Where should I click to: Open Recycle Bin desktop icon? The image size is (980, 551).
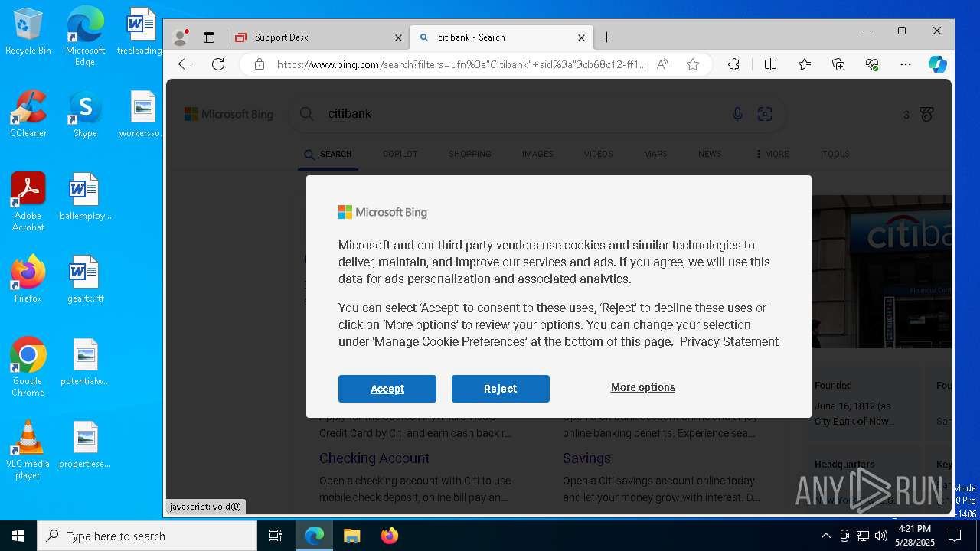click(28, 31)
